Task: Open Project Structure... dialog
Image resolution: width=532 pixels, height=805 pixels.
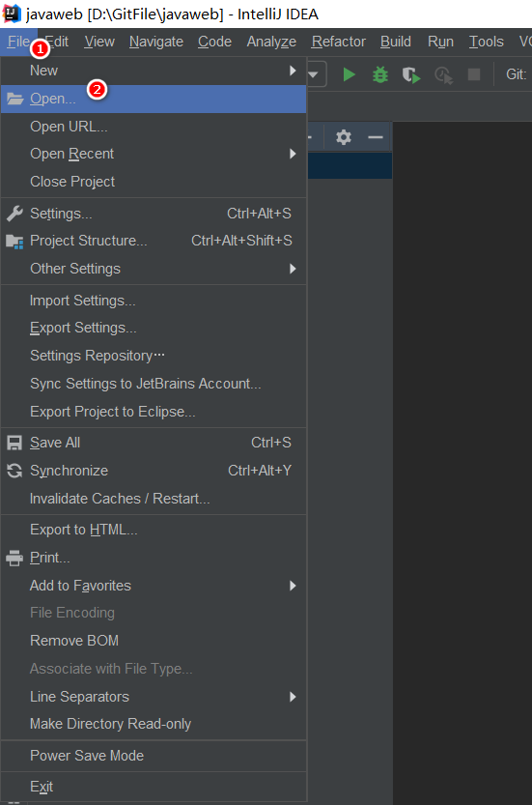Action: coord(154,241)
